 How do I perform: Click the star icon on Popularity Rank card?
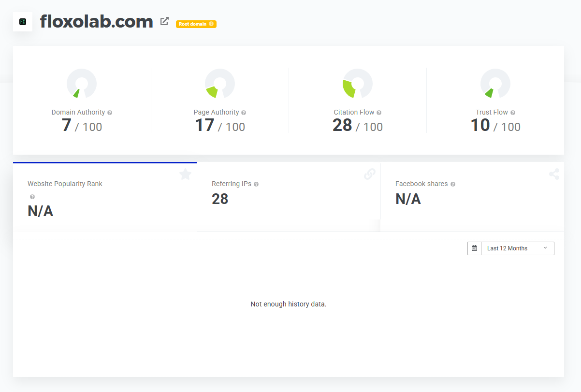(x=186, y=174)
